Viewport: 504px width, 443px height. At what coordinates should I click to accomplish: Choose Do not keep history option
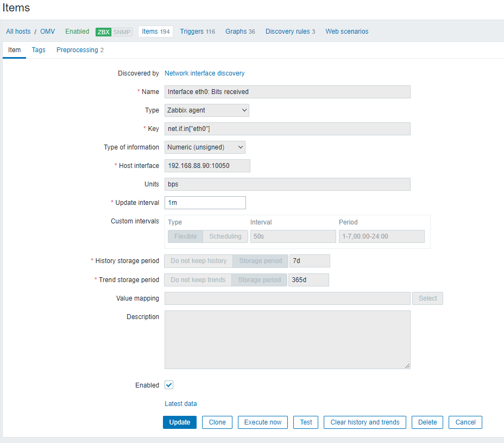(199, 261)
